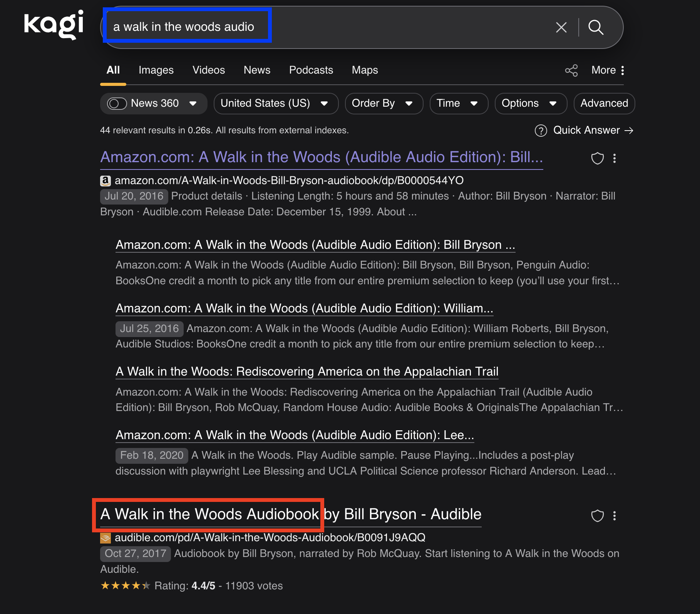Open the Order By dropdown
This screenshot has width=700, height=614.
point(383,104)
